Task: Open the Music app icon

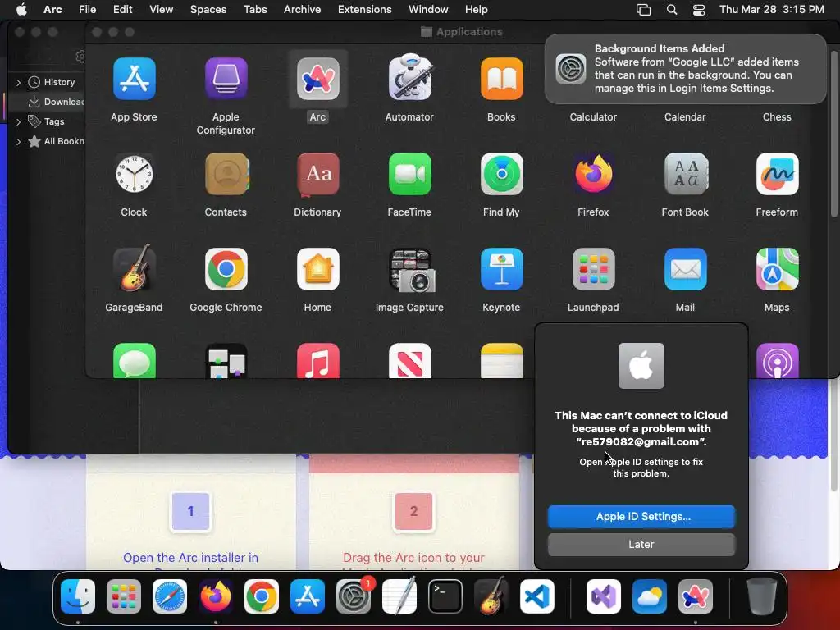Action: pos(317,361)
